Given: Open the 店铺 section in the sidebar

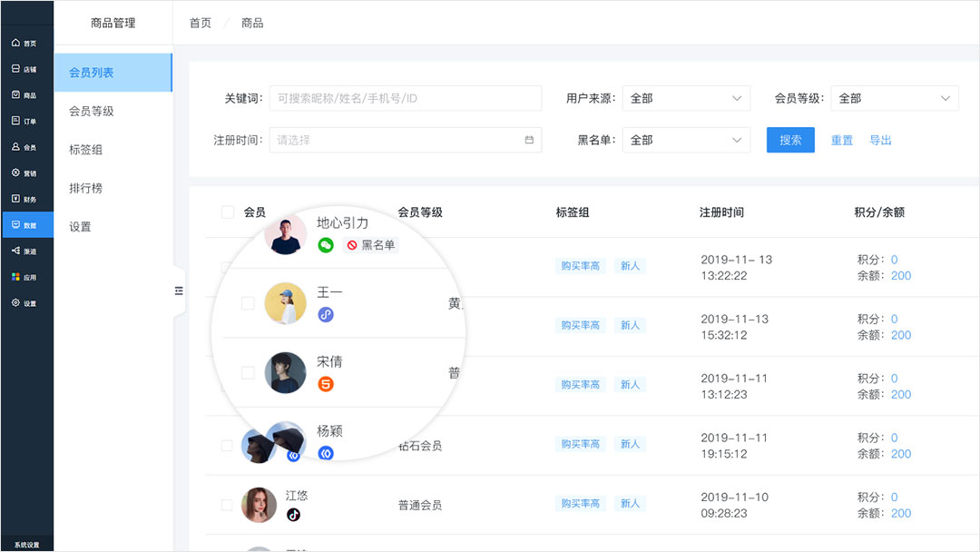Looking at the screenshot, I should pos(24,69).
